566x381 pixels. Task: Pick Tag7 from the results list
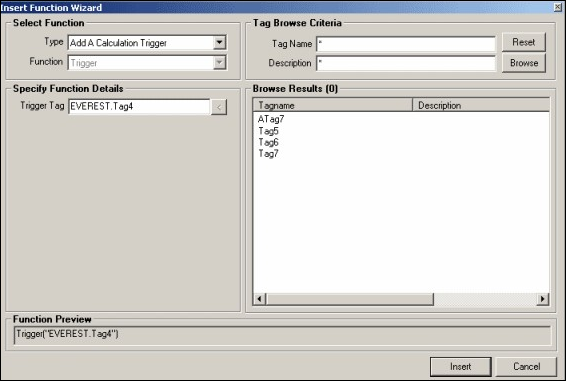tap(268, 153)
